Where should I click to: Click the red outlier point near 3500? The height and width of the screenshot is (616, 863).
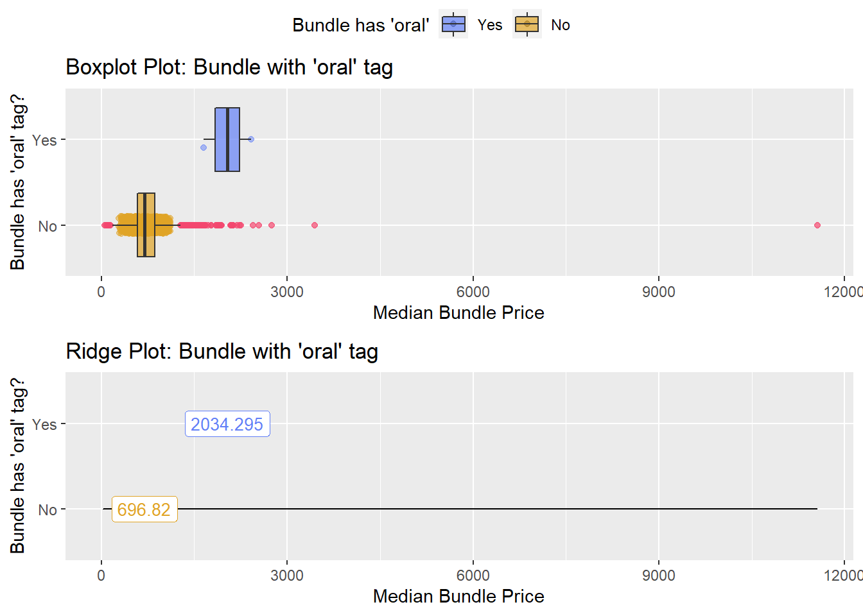click(315, 225)
